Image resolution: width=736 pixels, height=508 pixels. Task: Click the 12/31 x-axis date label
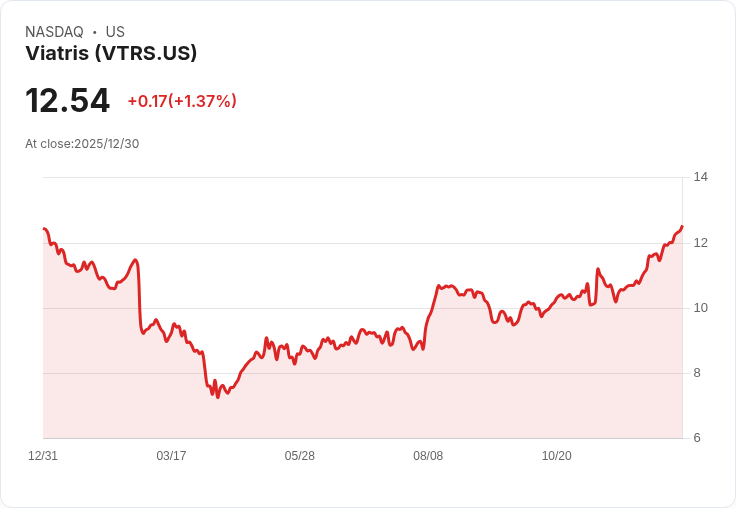pos(43,455)
